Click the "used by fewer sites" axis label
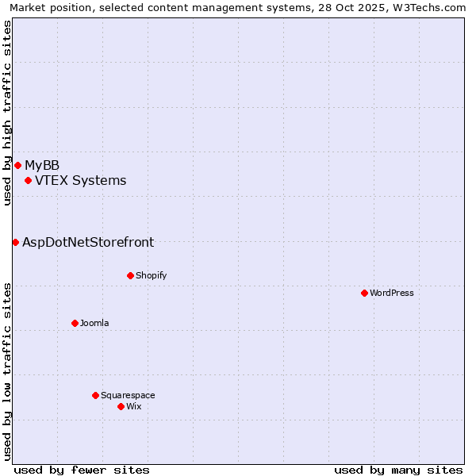 (x=82, y=470)
